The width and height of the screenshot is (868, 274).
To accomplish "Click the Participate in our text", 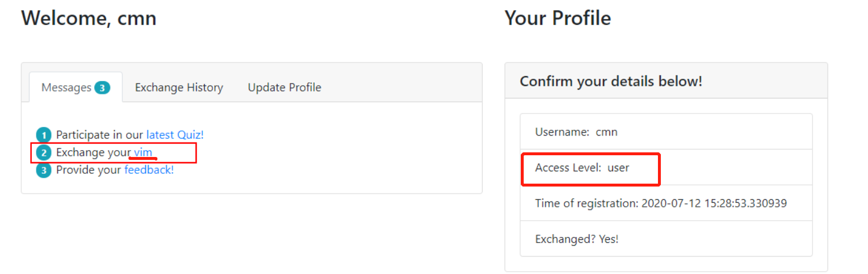I will pyautogui.click(x=100, y=135).
